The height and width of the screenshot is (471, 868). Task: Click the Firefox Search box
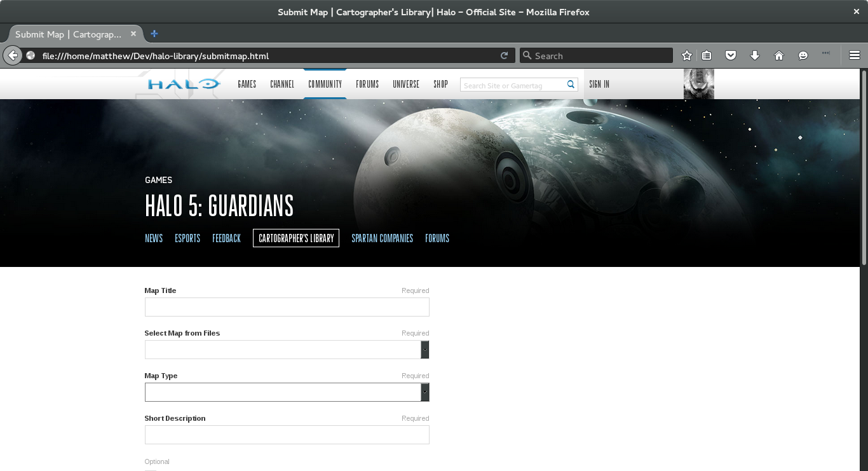click(596, 56)
